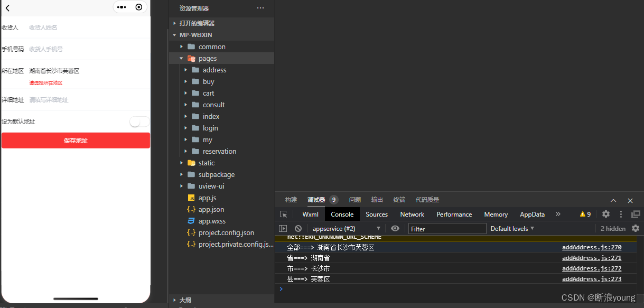Collapse the pages folder in explorer
Screen dimensions: 644x308
[182, 58]
